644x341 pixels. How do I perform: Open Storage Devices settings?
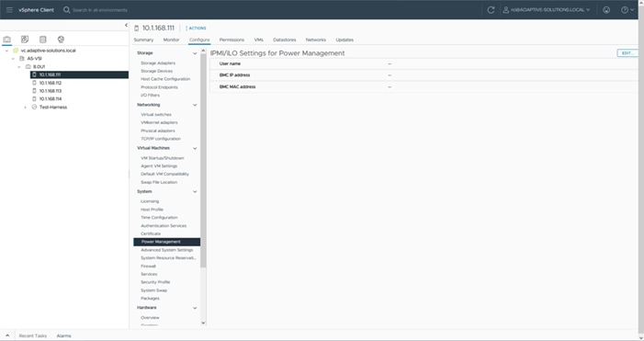click(x=156, y=71)
